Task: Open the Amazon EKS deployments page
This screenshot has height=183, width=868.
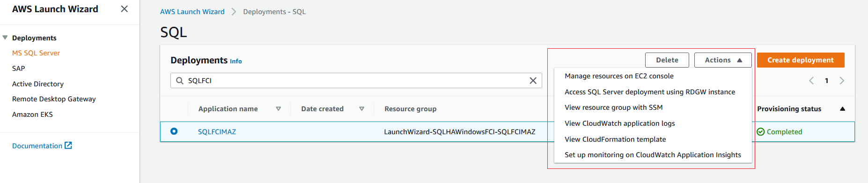Action: pos(32,114)
